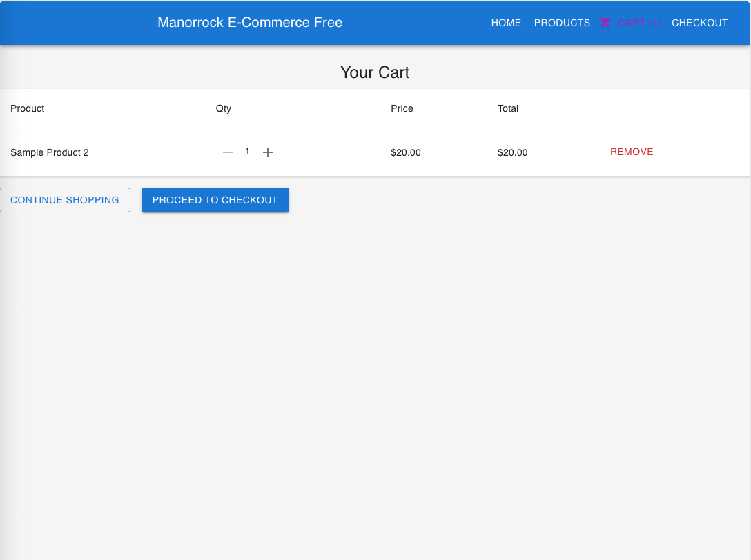Click the Price value $20.00
The image size is (751, 560).
tap(406, 152)
